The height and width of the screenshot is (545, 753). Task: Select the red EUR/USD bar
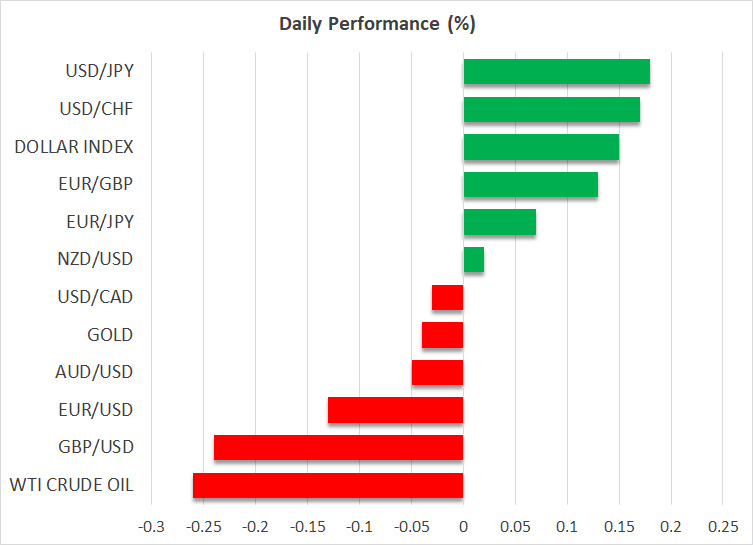click(395, 410)
